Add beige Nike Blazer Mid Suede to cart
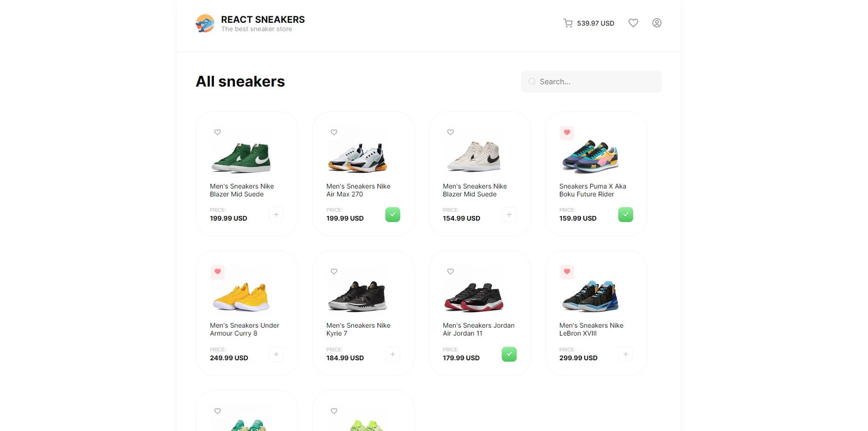This screenshot has height=431, width=868. 509,215
